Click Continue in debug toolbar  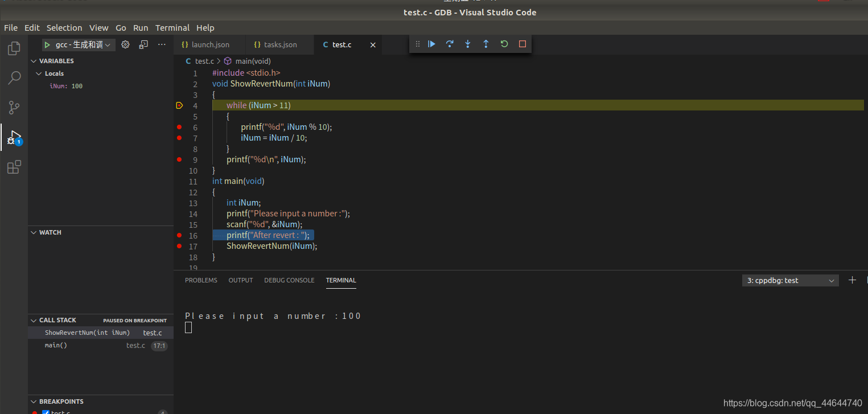(431, 44)
